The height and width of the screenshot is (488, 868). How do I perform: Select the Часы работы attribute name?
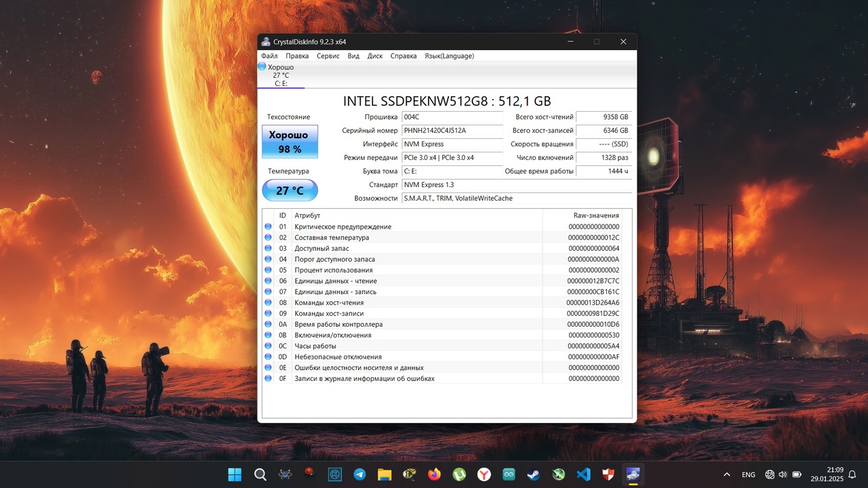[315, 346]
